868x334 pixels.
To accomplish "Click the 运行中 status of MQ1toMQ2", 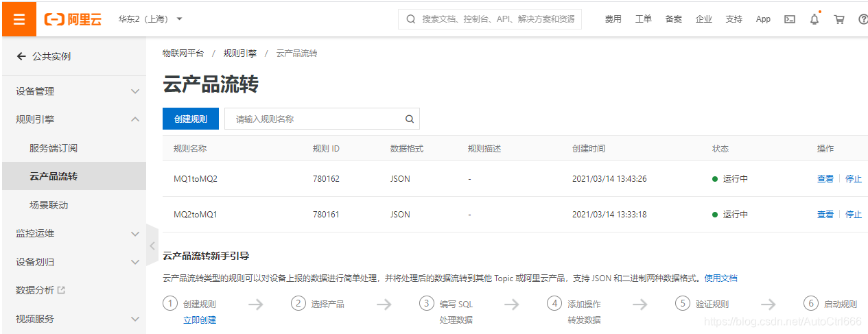I will click(x=730, y=179).
